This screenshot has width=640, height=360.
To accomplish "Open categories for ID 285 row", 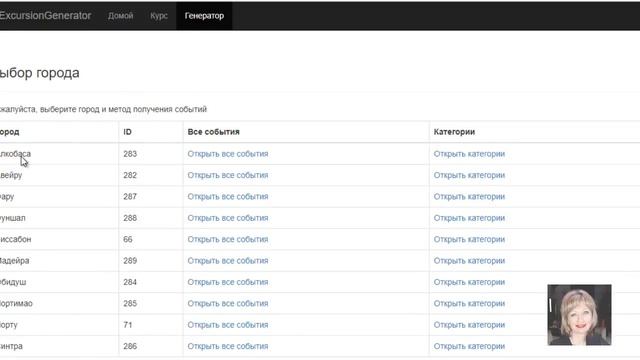I will tap(469, 303).
